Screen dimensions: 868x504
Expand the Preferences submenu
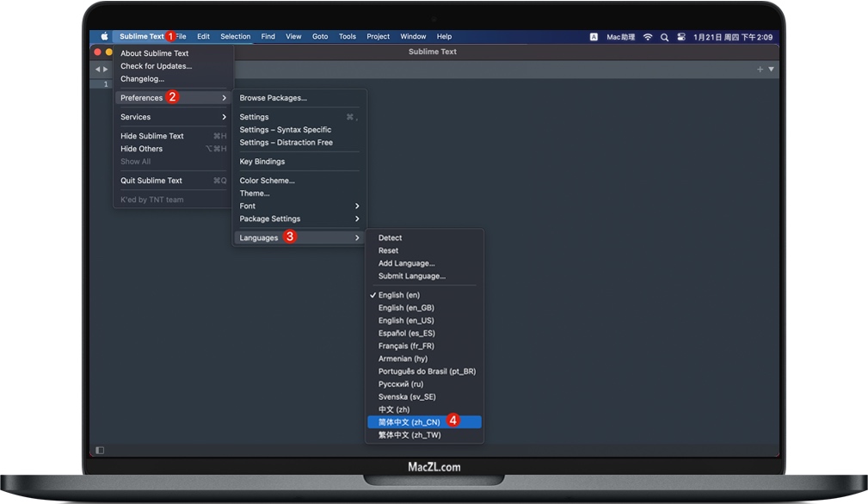173,98
